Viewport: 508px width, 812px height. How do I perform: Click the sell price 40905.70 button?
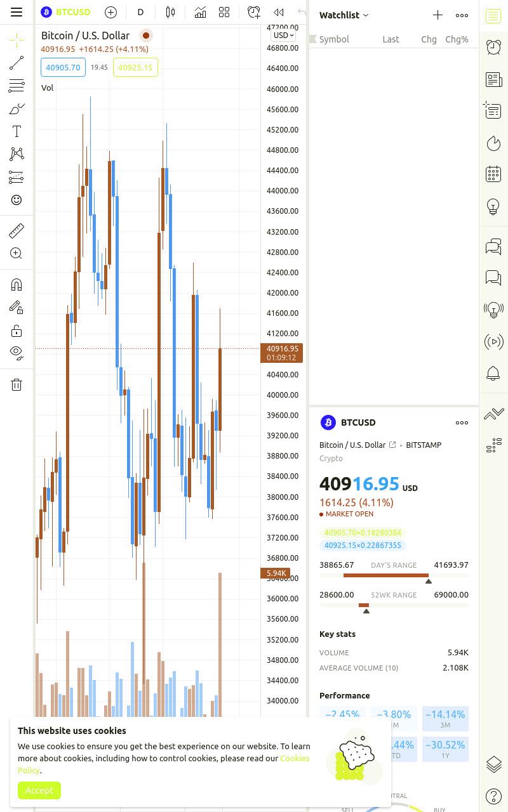(63, 67)
